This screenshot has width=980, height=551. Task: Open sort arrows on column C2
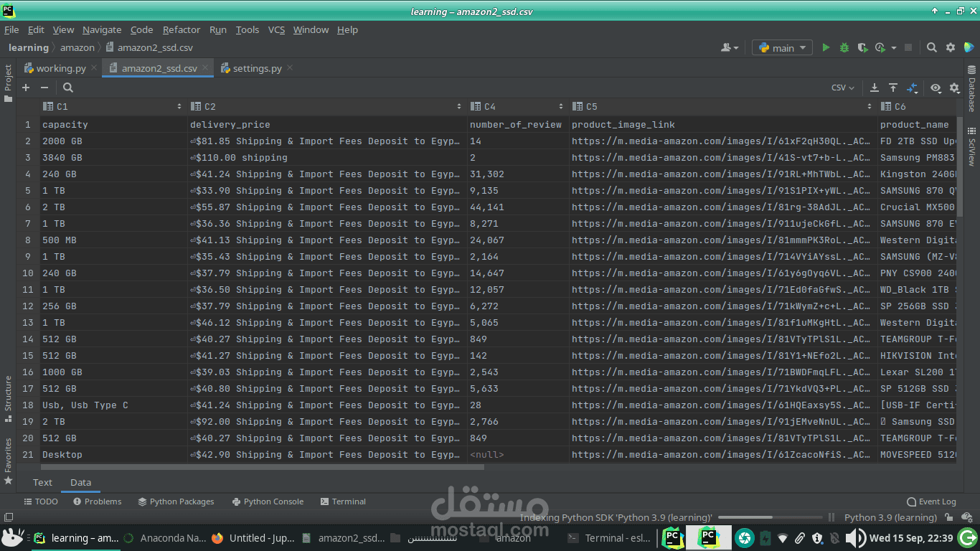459,106
